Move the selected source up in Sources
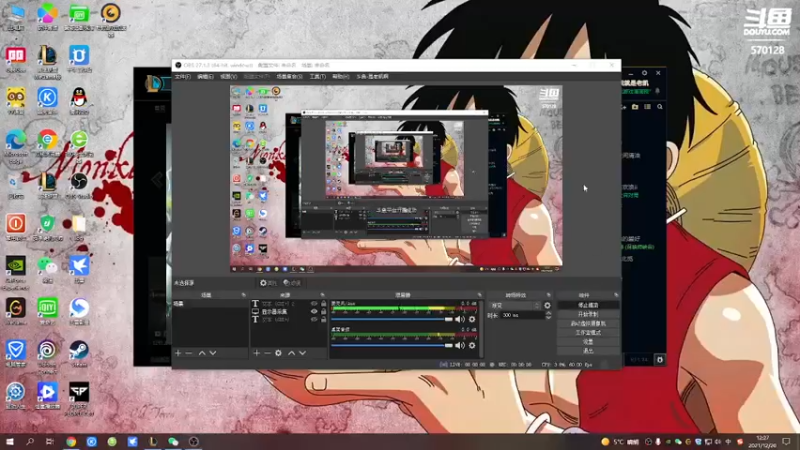This screenshot has width=800, height=450. click(291, 353)
